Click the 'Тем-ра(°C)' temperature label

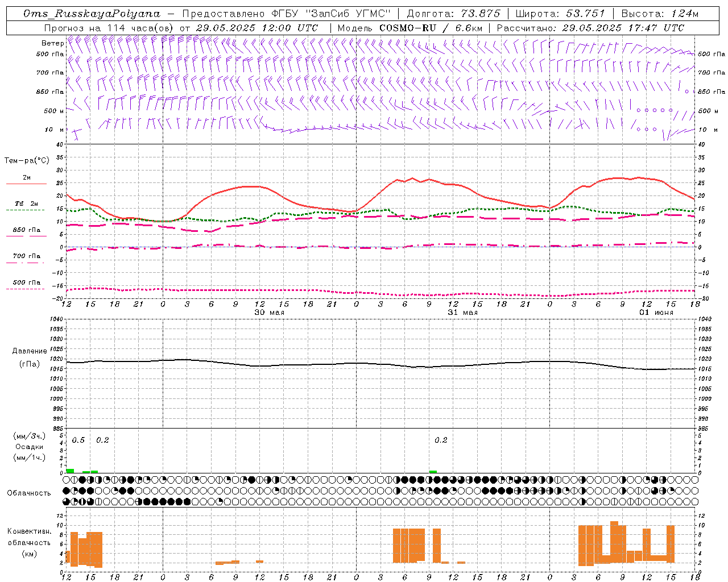coord(27,161)
